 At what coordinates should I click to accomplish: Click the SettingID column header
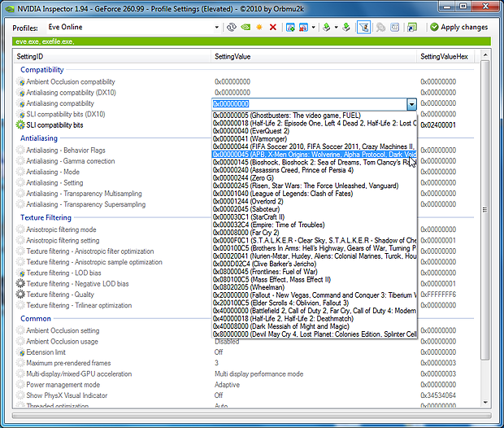[x=112, y=57]
